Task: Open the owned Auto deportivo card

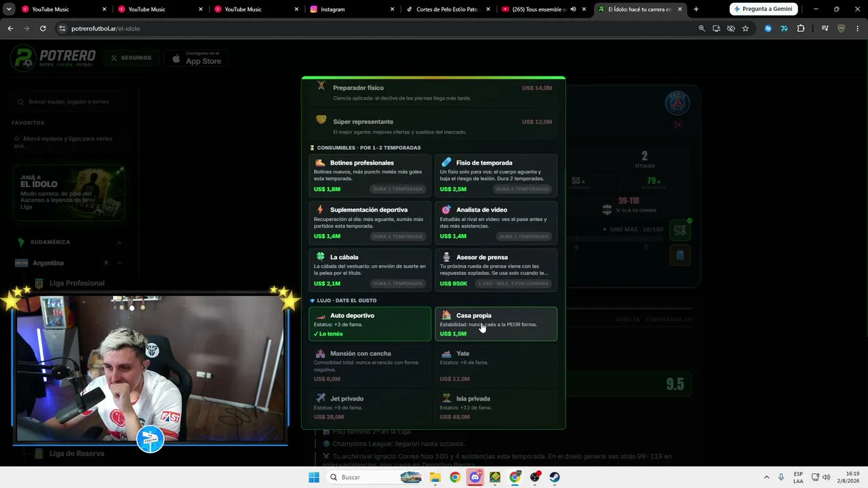Action: [370, 324]
